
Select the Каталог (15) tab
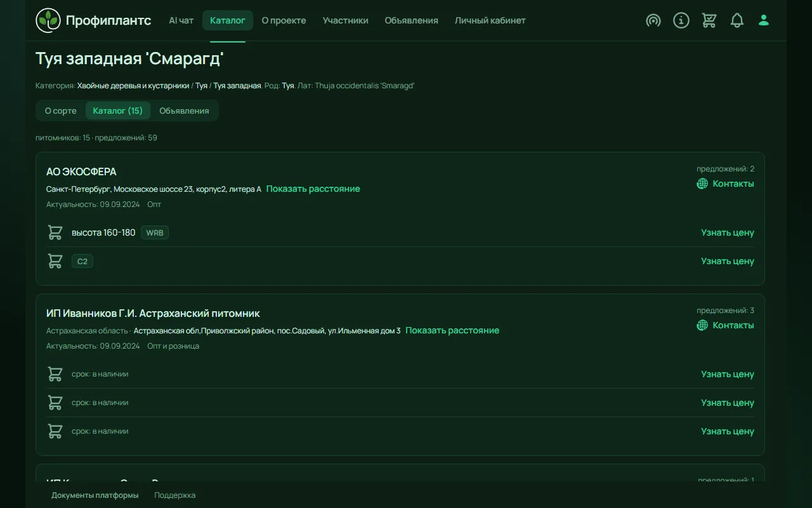coord(117,110)
